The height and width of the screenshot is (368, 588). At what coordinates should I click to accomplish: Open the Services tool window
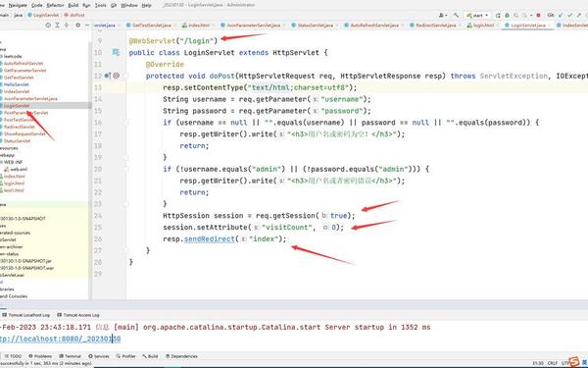99,356
